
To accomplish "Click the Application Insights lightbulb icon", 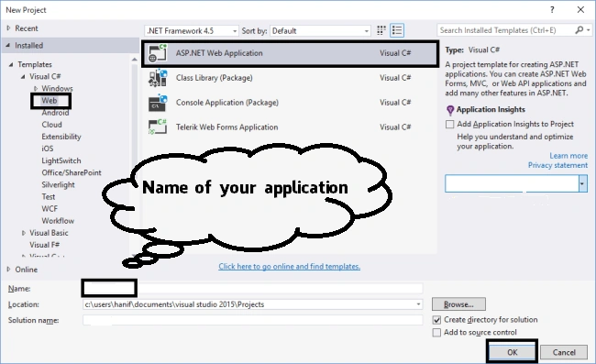I will 450,110.
